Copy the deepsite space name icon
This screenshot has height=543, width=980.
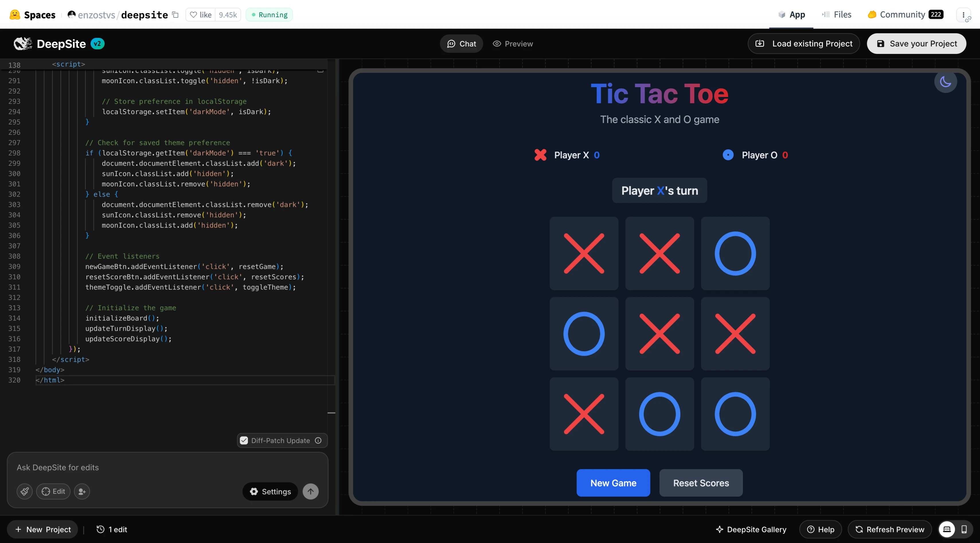tap(175, 14)
